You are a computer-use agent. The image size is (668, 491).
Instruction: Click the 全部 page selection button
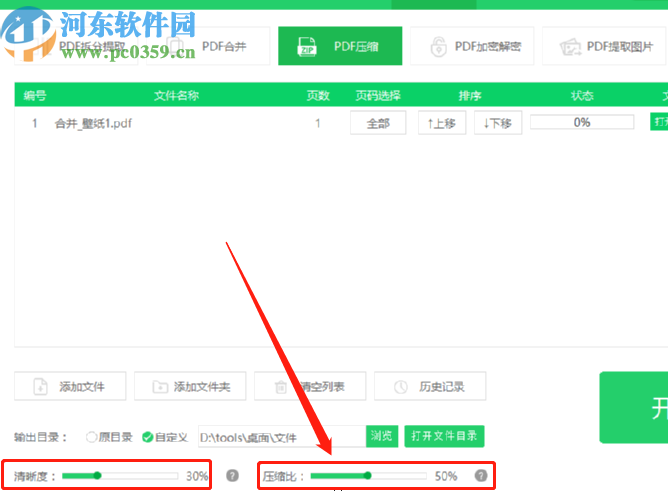(378, 123)
